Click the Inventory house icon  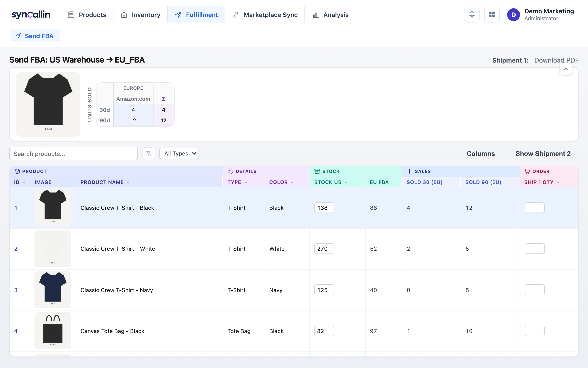[x=124, y=15]
